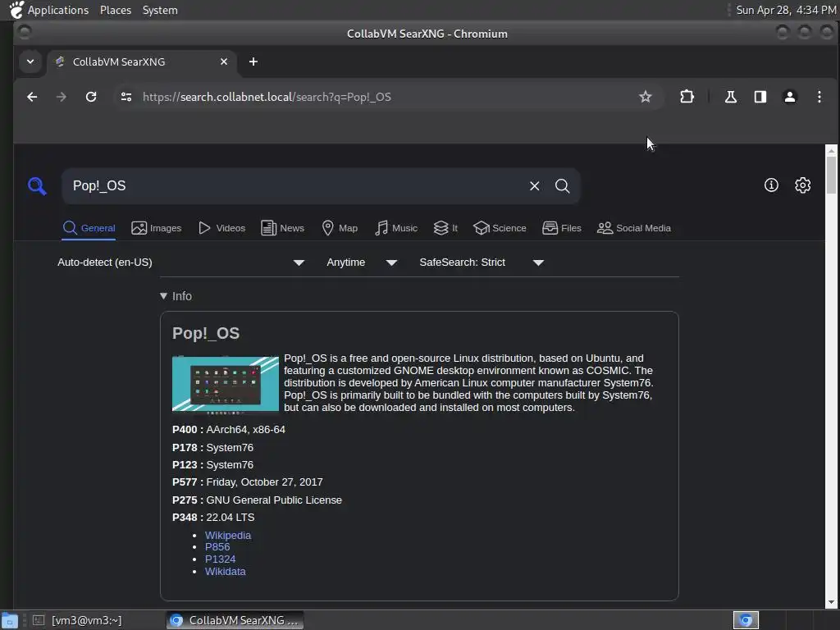Switch to Videos category
Viewport: 840px width, 630px height.
coord(221,228)
